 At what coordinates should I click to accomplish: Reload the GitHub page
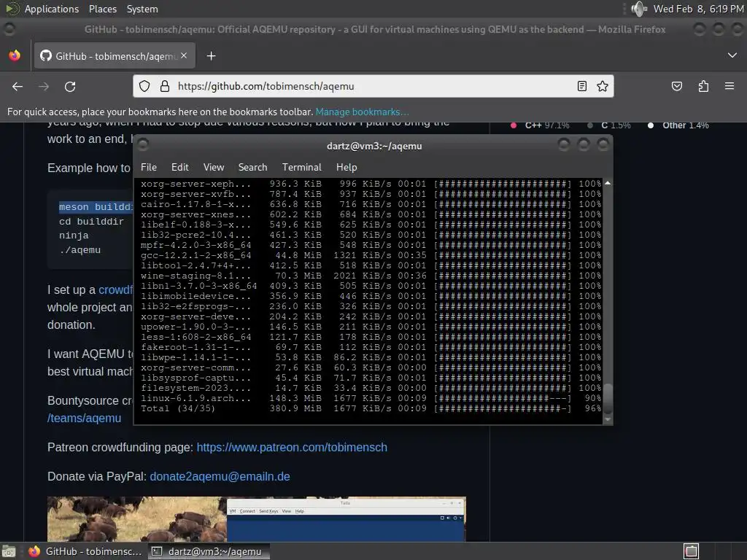(70, 86)
